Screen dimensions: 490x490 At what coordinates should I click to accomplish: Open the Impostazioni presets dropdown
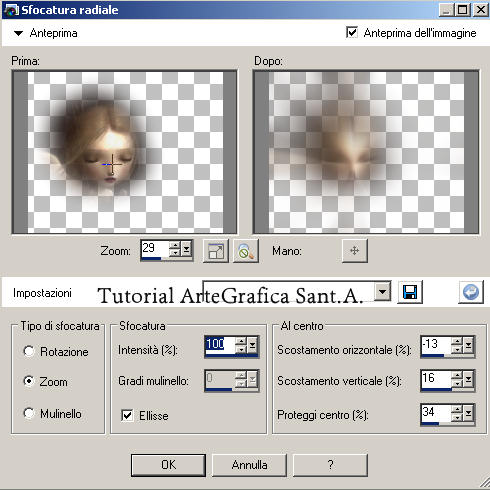pos(383,291)
